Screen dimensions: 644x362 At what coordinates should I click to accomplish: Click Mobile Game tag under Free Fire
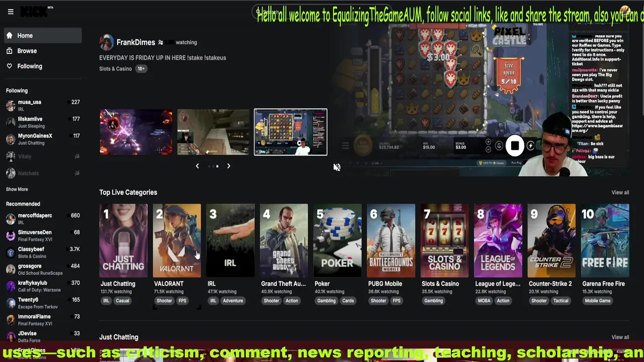click(x=598, y=301)
